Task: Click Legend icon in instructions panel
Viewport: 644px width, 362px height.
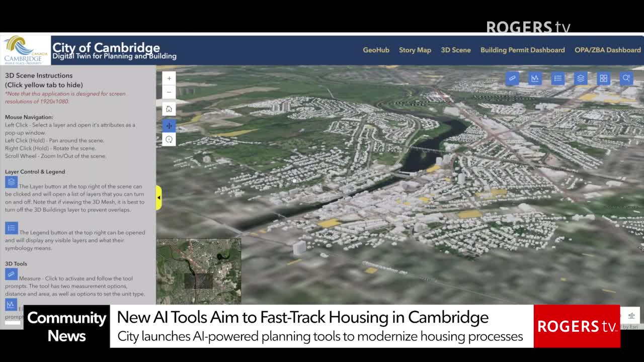Action: [x=12, y=228]
